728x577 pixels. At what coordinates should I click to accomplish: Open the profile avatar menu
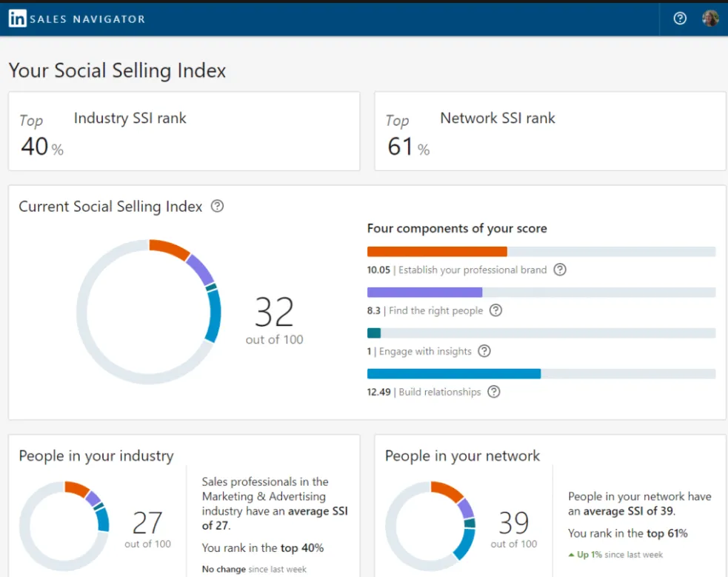click(710, 19)
